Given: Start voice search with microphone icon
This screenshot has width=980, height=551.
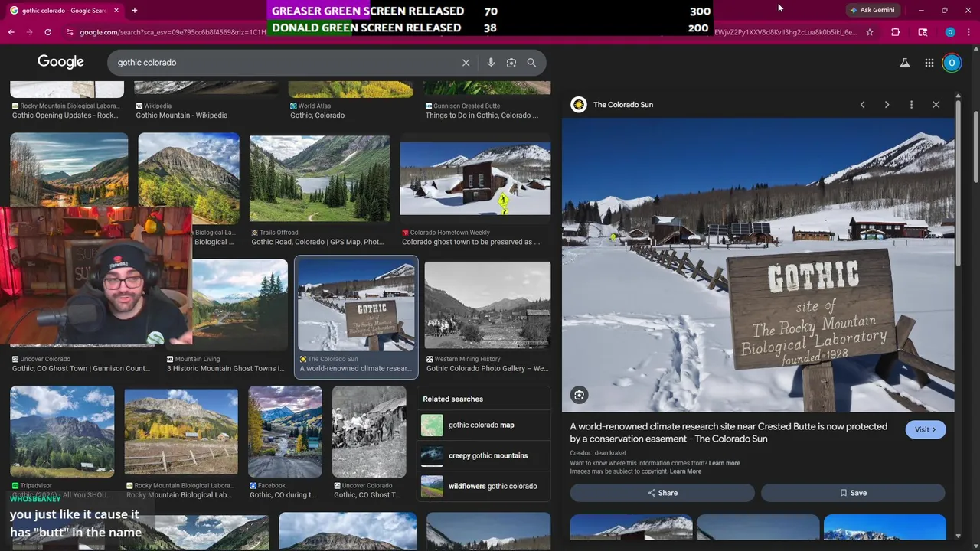Looking at the screenshot, I should [x=491, y=63].
